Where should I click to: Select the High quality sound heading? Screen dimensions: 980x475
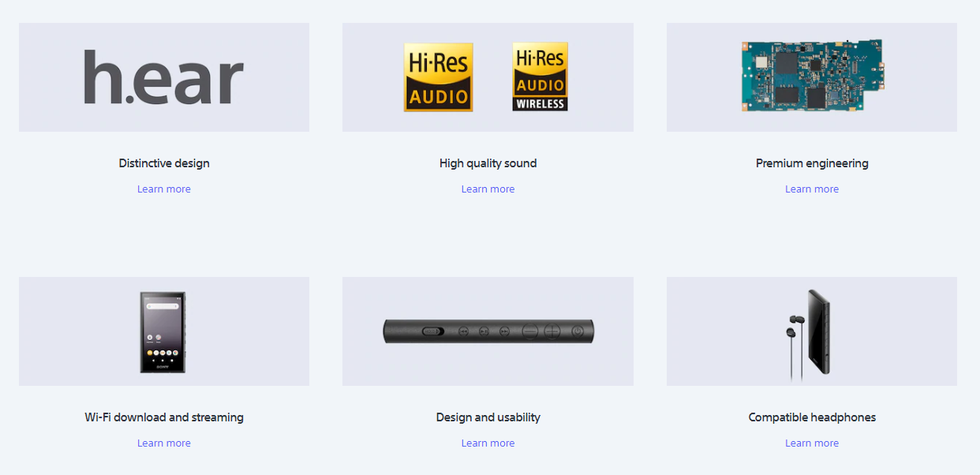tap(488, 163)
